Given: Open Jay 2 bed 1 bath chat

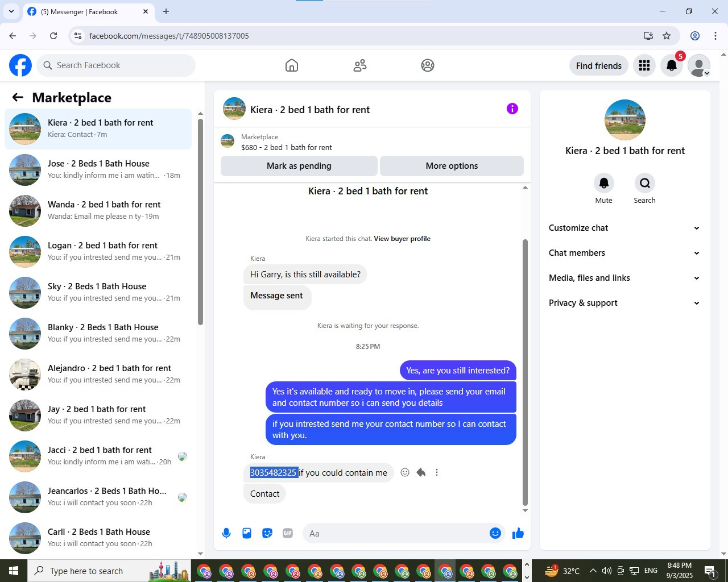Looking at the screenshot, I should (98, 415).
